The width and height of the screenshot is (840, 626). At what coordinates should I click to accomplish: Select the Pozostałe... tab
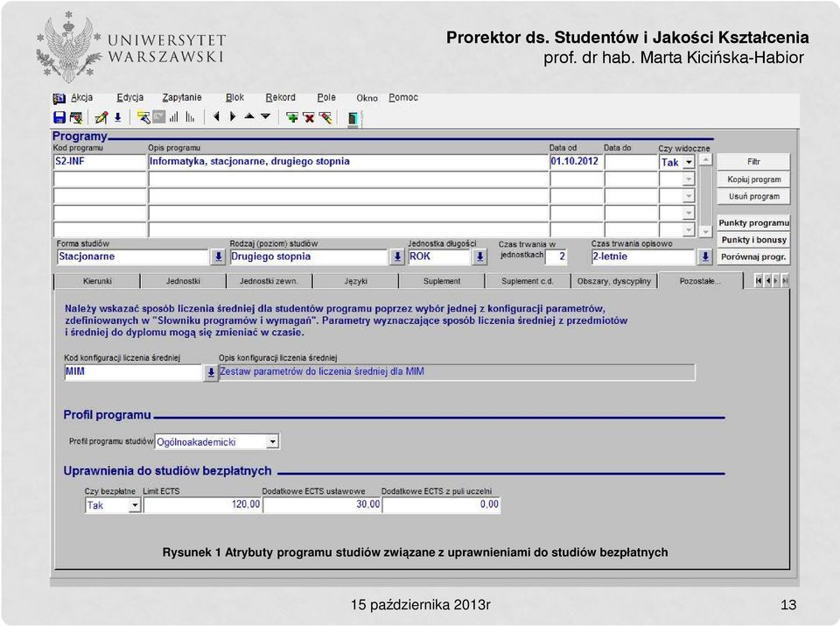click(700, 281)
